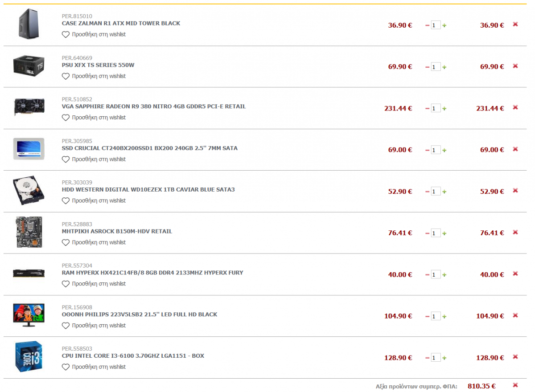Increase SSD CRUCIAL BX200 quantity
This screenshot has height=392, width=535.
pyautogui.click(x=444, y=150)
